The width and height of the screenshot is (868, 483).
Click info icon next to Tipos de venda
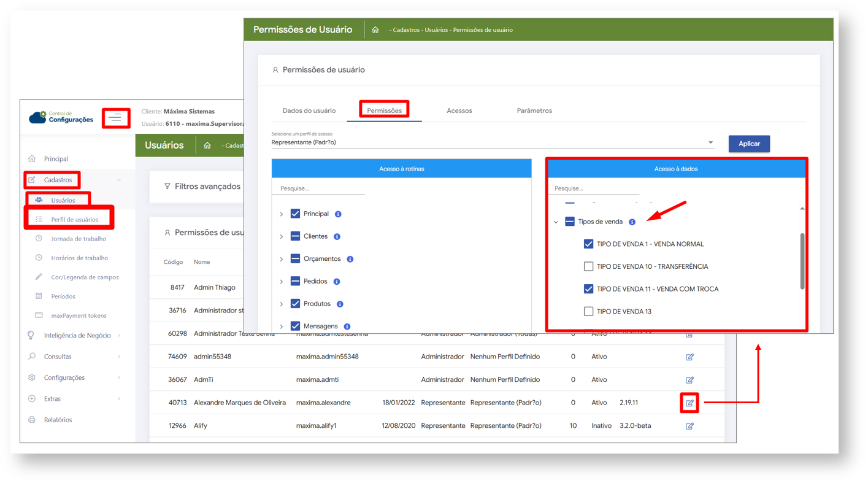click(x=632, y=222)
